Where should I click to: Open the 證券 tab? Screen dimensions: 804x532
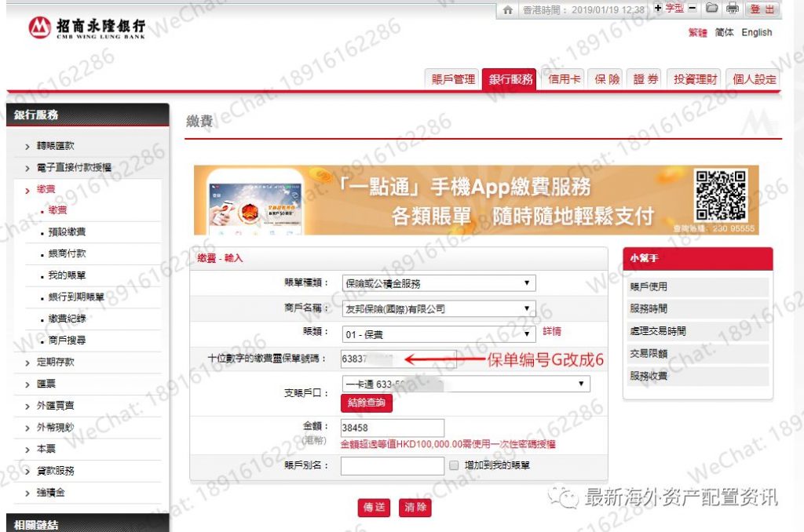(645, 79)
